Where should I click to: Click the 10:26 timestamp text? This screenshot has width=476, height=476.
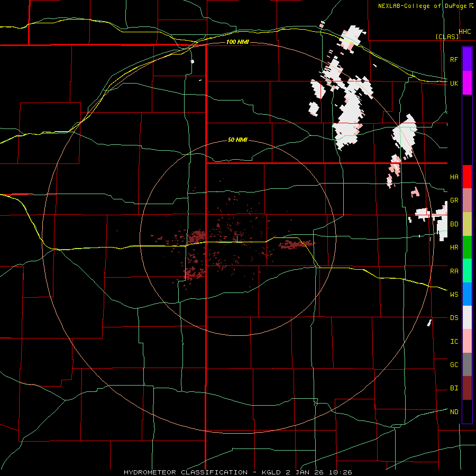click(x=341, y=472)
